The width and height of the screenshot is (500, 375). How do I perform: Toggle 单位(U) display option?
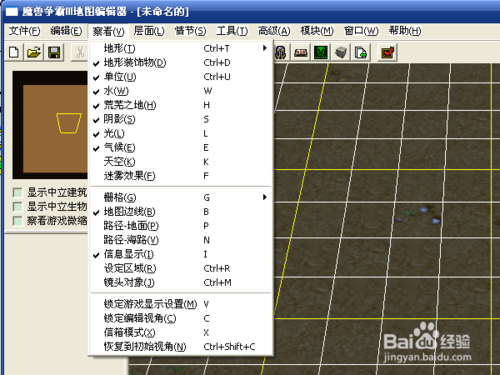tap(181, 77)
